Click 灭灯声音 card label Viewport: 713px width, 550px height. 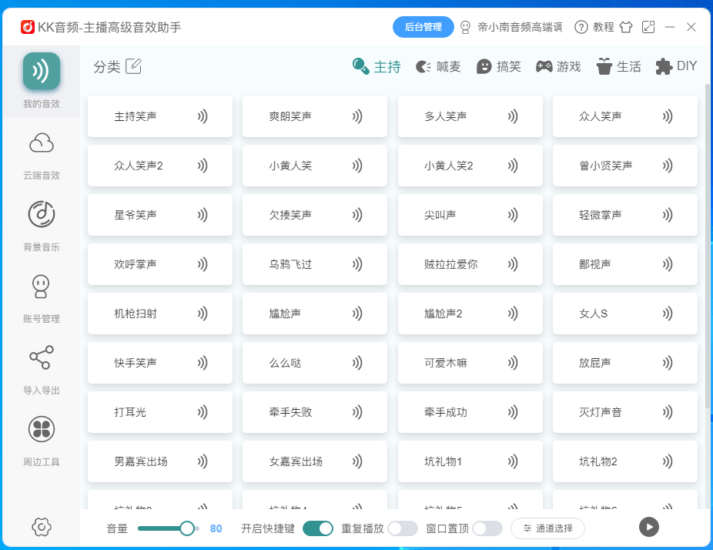(x=600, y=412)
